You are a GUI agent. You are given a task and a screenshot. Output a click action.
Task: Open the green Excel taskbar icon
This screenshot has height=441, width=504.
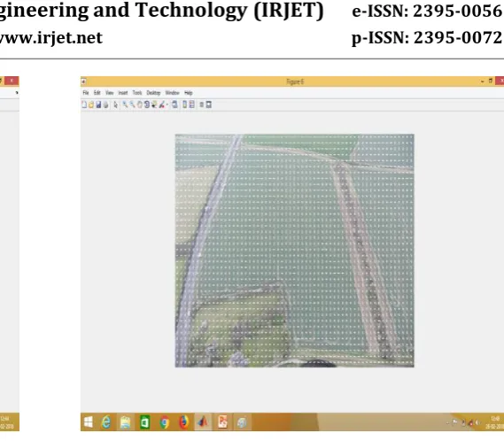click(x=144, y=422)
